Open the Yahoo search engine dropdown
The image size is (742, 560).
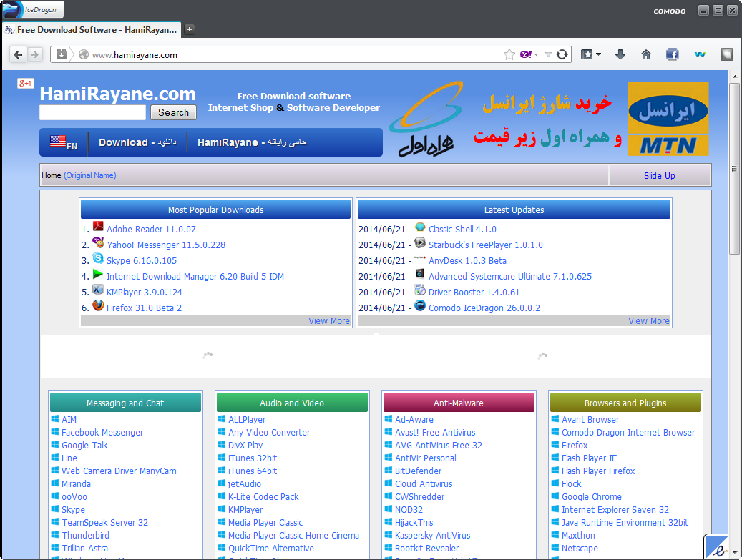pos(529,54)
